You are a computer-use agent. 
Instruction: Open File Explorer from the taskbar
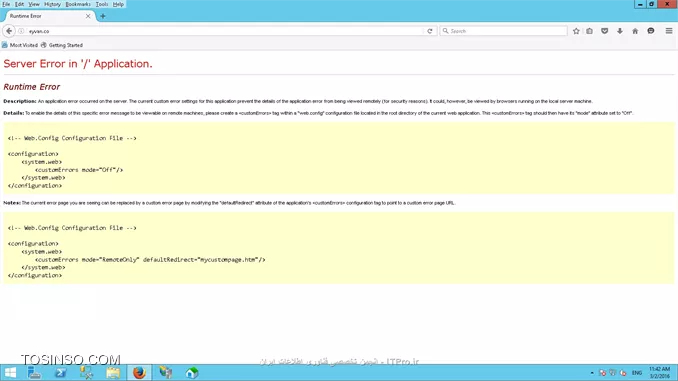pyautogui.click(x=113, y=372)
